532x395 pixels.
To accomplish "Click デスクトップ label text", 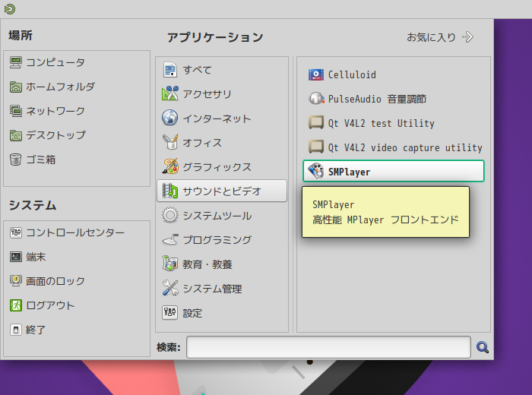I will tap(56, 135).
